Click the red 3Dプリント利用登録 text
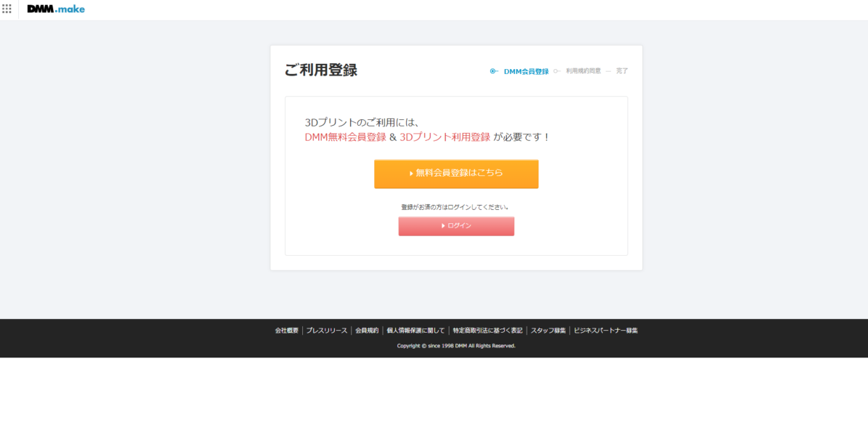The image size is (868, 436). coord(445,137)
